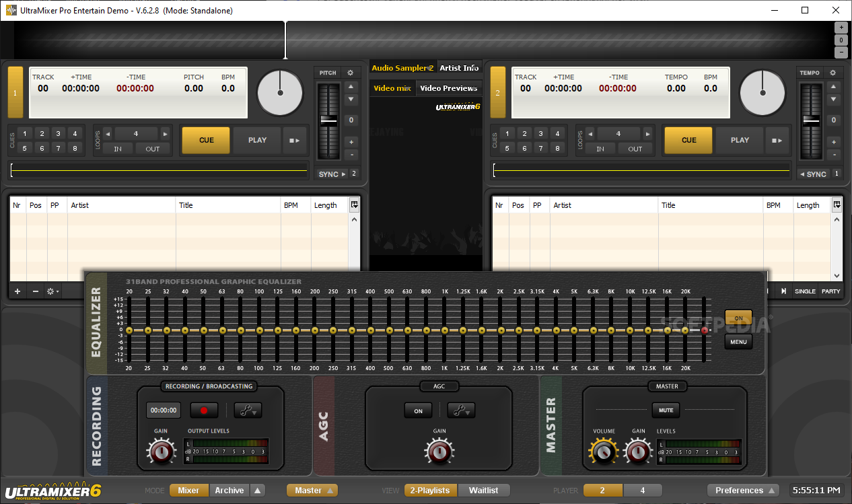Click the plus tempo bend on deck 2
The height and width of the screenshot is (504, 852).
click(834, 142)
